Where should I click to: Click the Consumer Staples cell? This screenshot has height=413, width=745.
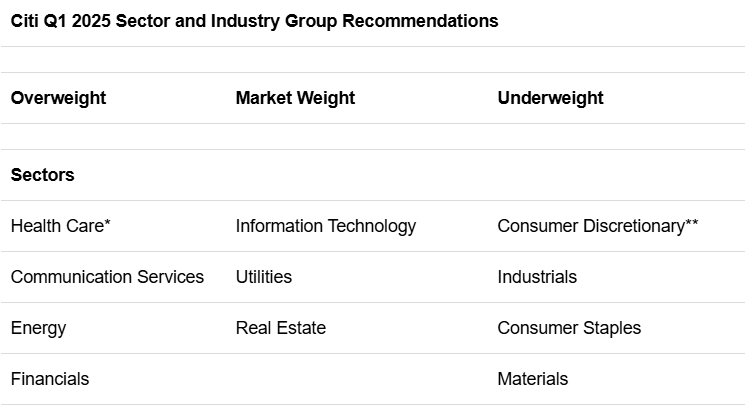(x=569, y=328)
